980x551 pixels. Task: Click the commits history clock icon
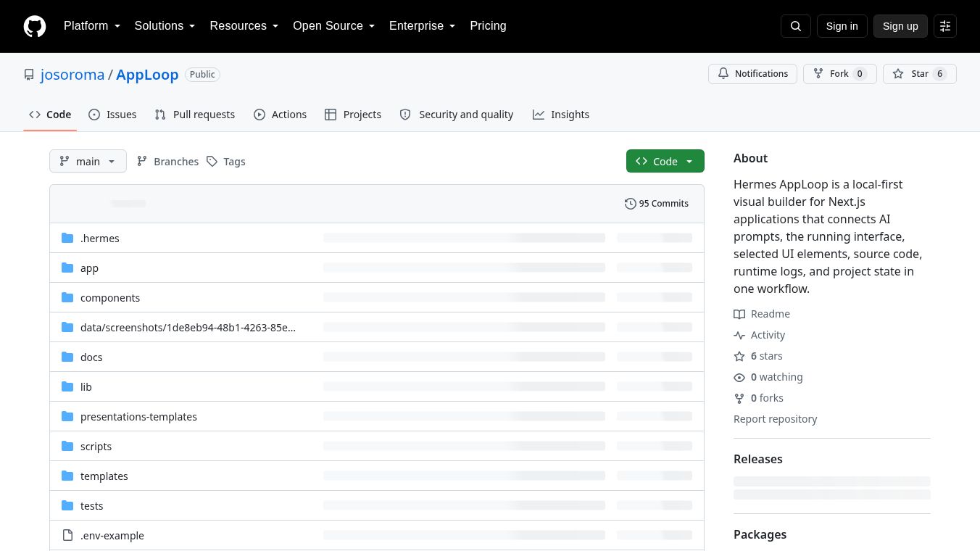[x=631, y=204]
